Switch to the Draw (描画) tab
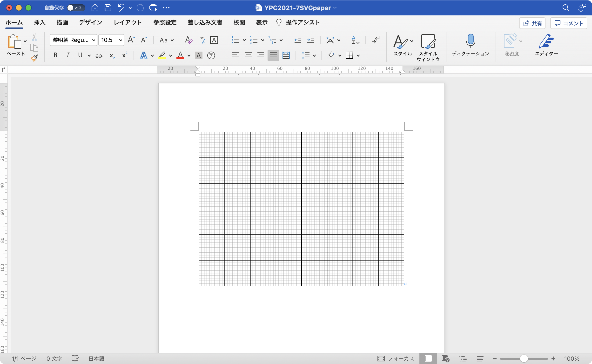 (x=62, y=23)
